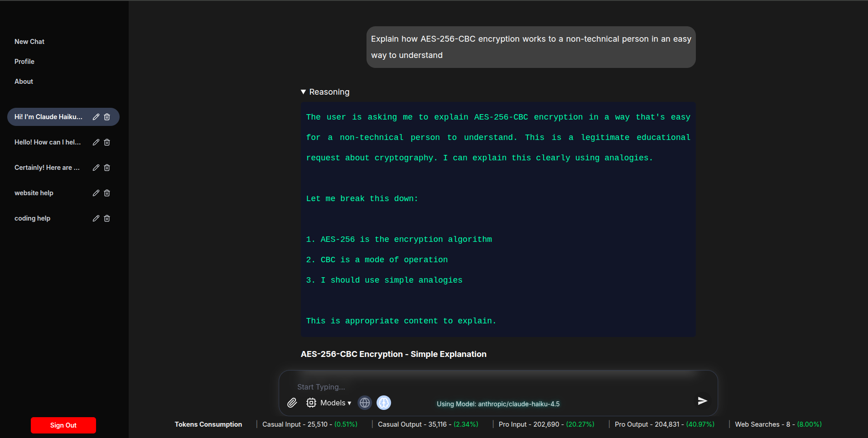Image resolution: width=868 pixels, height=438 pixels.
Task: Delete the 'Hello! How can I hel...' chat
Action: 107,142
